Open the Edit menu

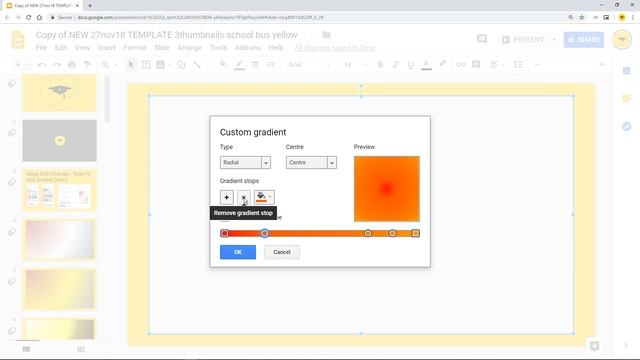tap(60, 48)
